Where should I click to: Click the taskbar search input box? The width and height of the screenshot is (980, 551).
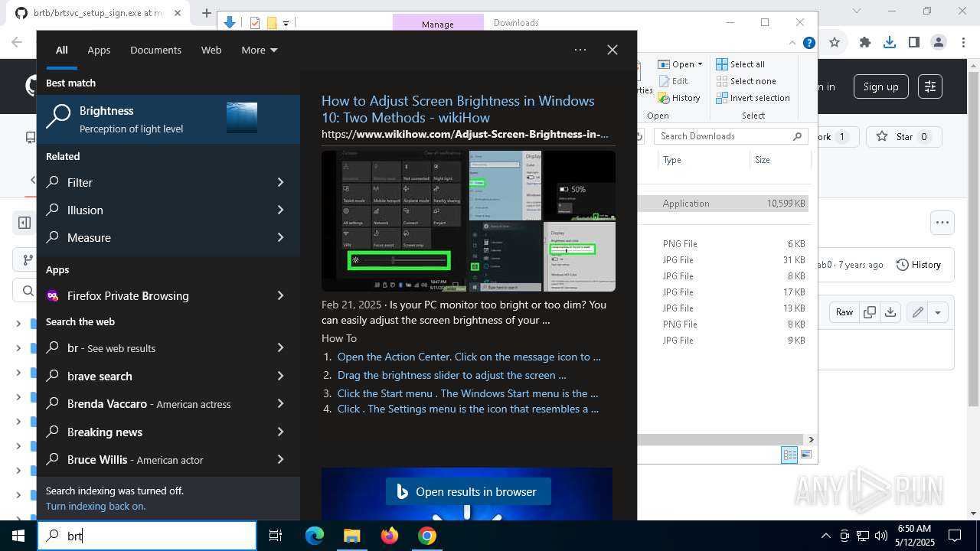click(x=147, y=536)
